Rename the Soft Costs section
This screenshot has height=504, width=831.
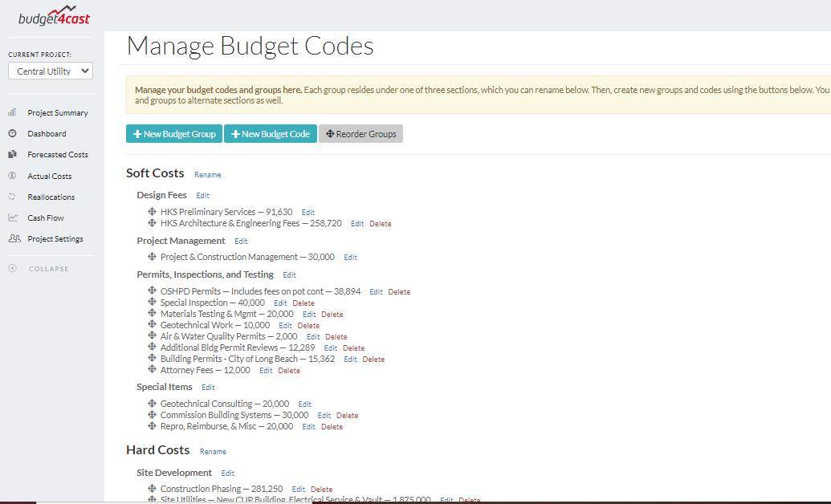[x=208, y=174]
